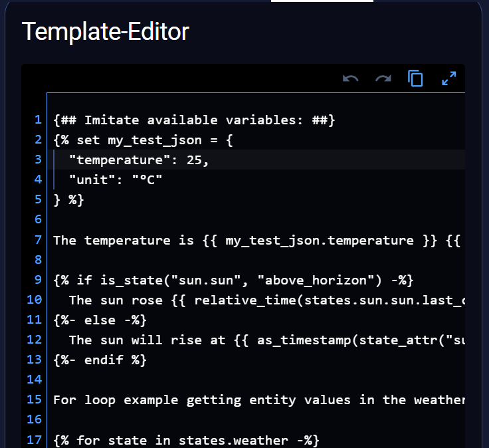Viewport: 489px width, 448px height.
Task: Click the '"unit": "°C"' line
Action: pyautogui.click(x=116, y=180)
